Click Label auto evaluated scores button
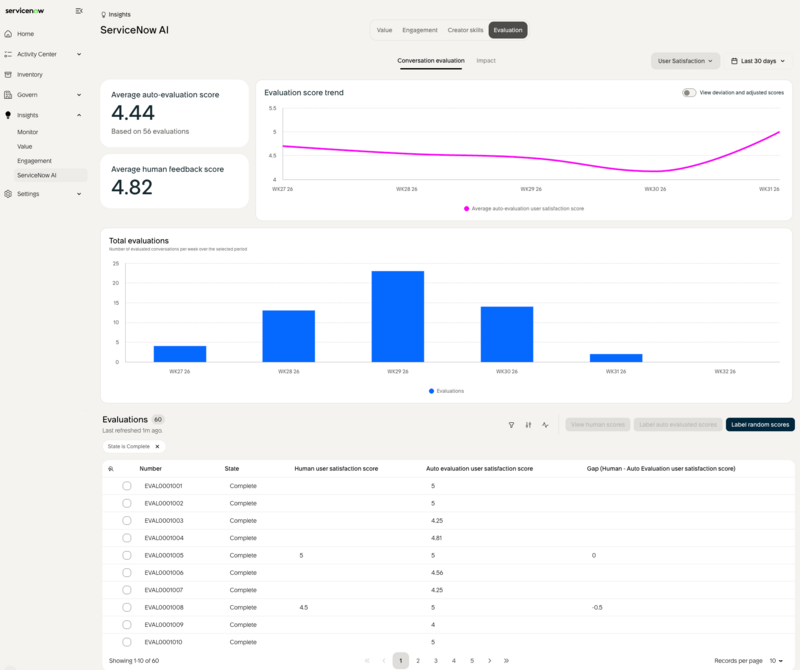 coord(678,425)
